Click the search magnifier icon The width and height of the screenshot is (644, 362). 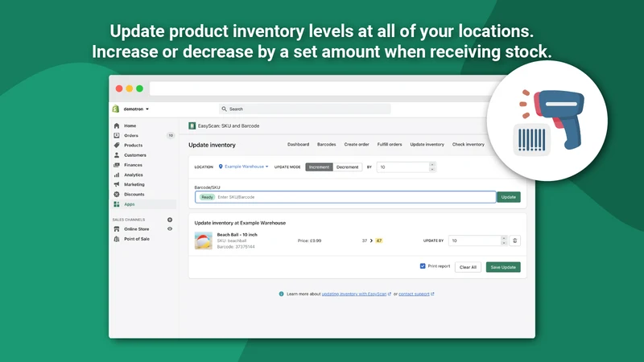coord(225,109)
